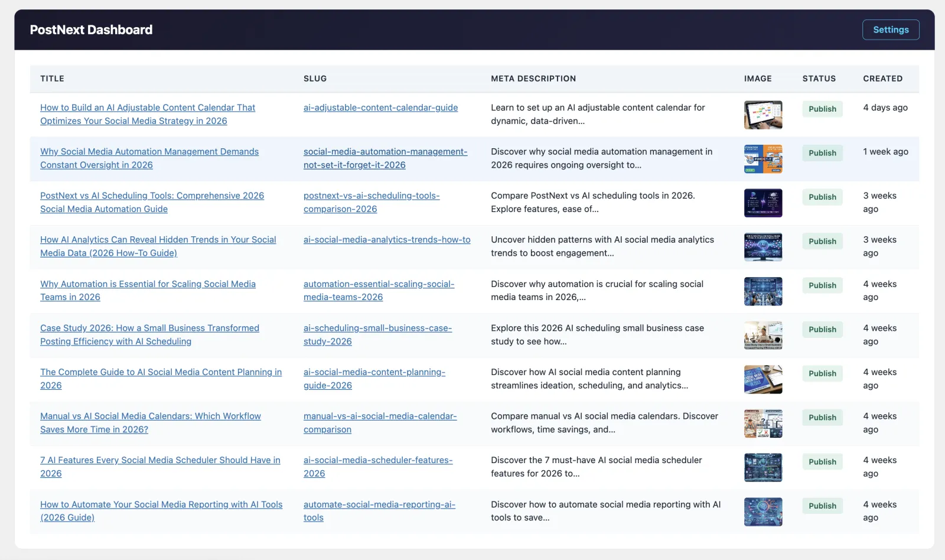The image size is (945, 560).
Task: Click the Publish badge for the 1 week ago article
Action: coord(822,153)
